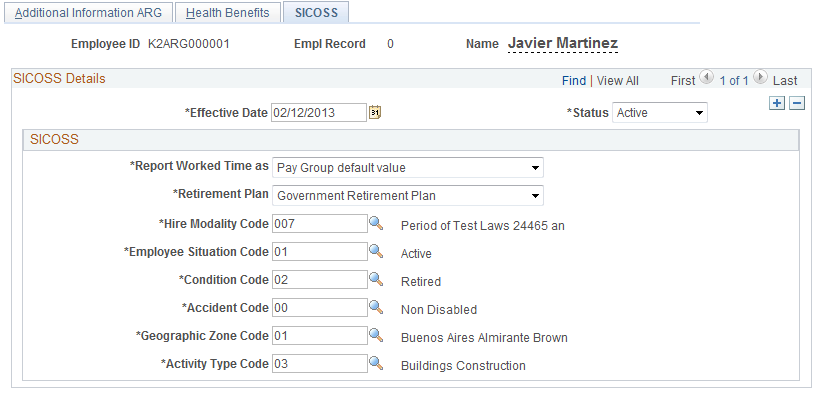
Task: Open Accident Code lookup search
Action: pyautogui.click(x=376, y=308)
